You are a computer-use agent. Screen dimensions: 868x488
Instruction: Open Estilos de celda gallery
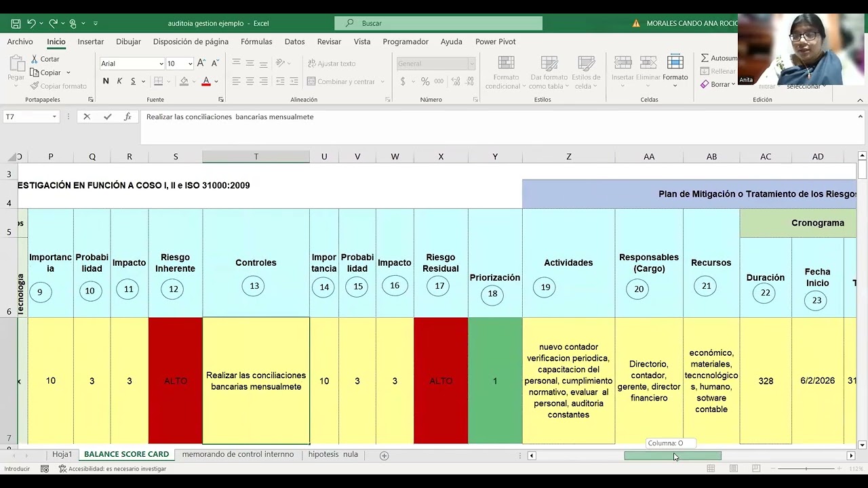(x=587, y=72)
